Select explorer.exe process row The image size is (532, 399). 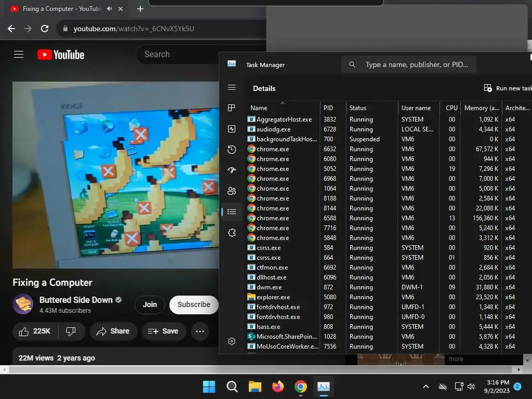[x=389, y=297]
